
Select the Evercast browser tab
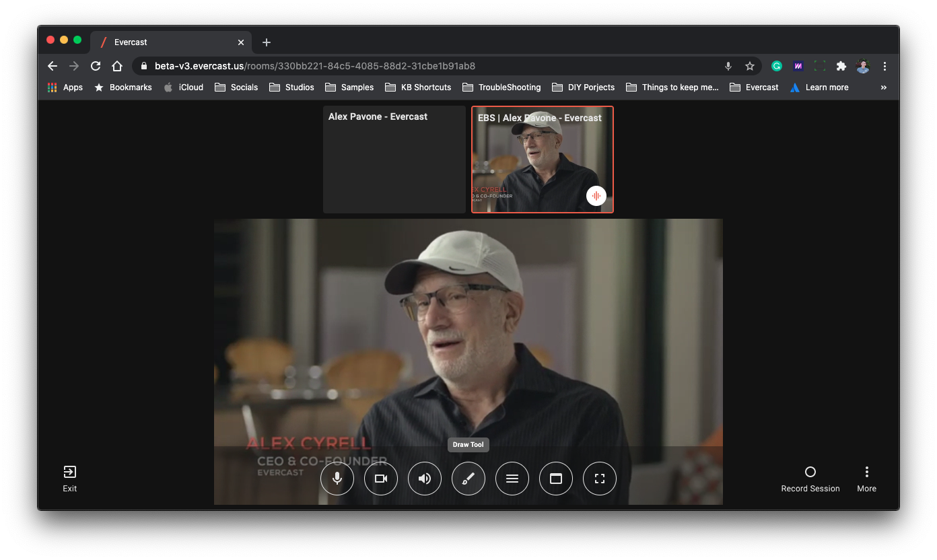click(x=172, y=42)
